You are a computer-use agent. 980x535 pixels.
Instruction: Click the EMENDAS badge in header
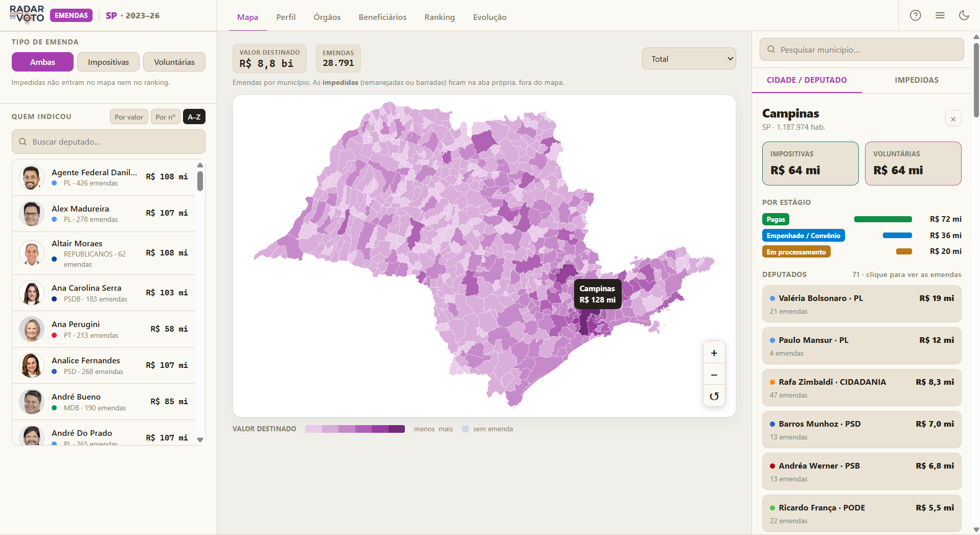point(71,15)
